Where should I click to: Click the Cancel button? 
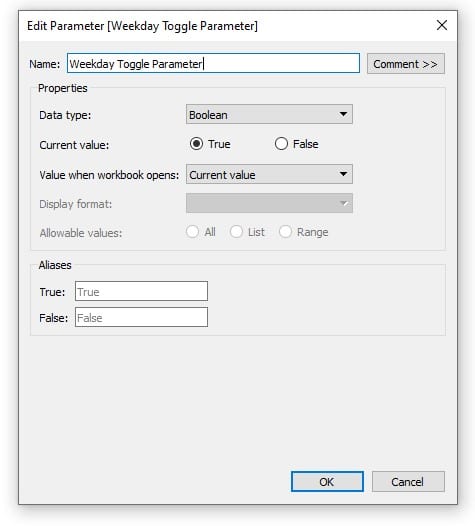coord(408,482)
